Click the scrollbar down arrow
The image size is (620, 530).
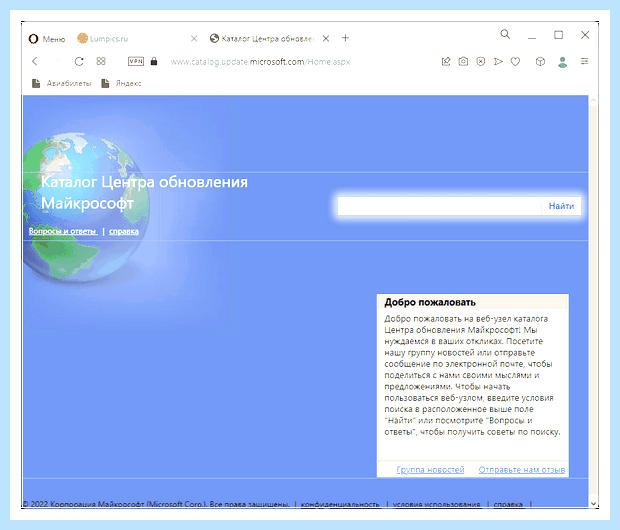(593, 504)
